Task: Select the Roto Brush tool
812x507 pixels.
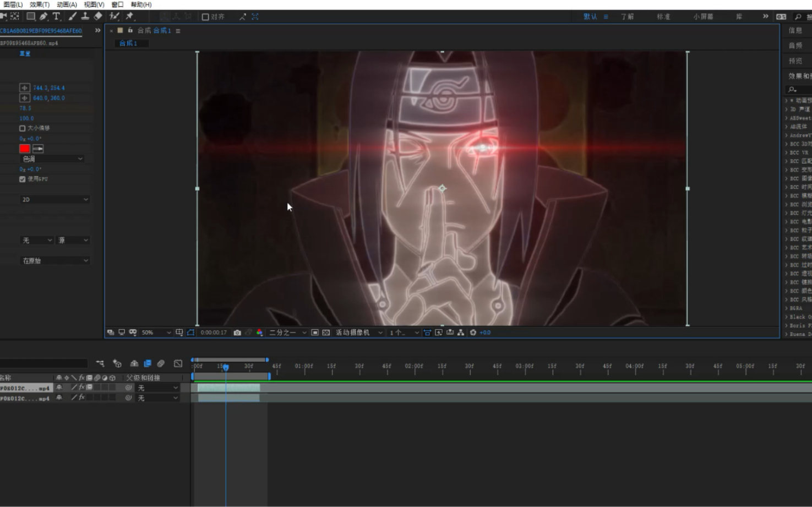Action: coord(114,17)
